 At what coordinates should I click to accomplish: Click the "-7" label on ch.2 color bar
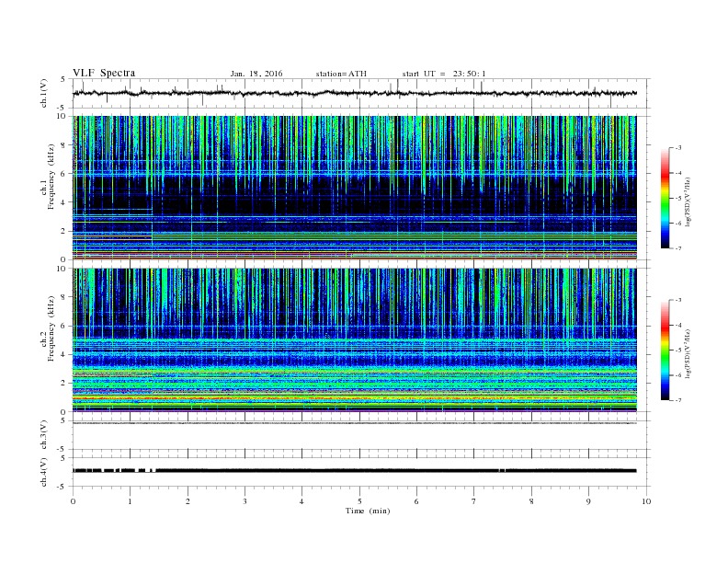coord(678,400)
